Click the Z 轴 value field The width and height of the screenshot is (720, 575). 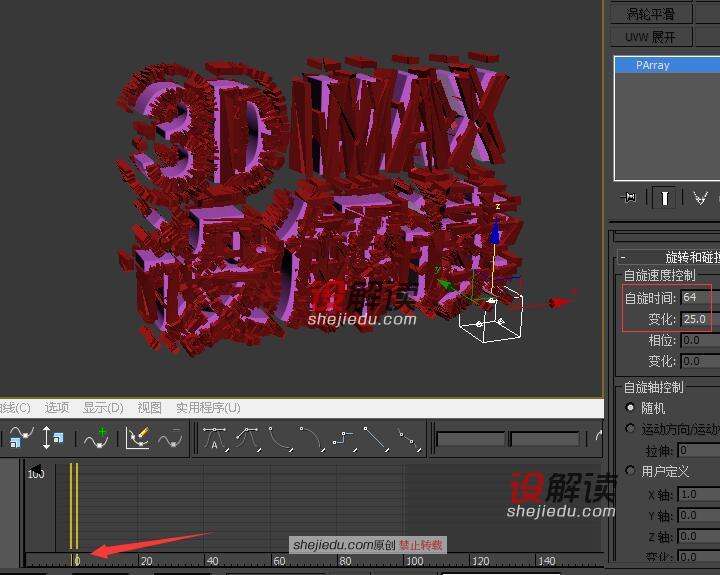(x=699, y=536)
